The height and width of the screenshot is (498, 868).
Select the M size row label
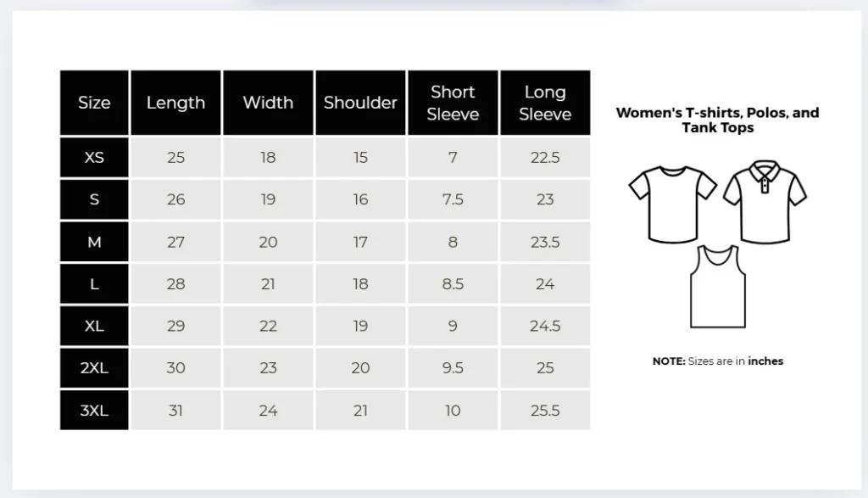coord(94,242)
